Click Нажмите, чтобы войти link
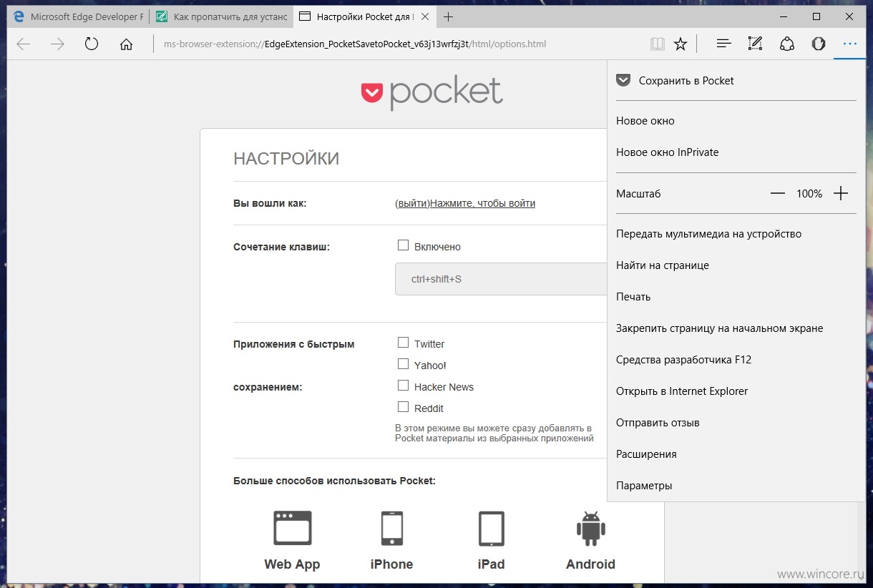This screenshot has width=873, height=588. pyautogui.click(x=483, y=203)
